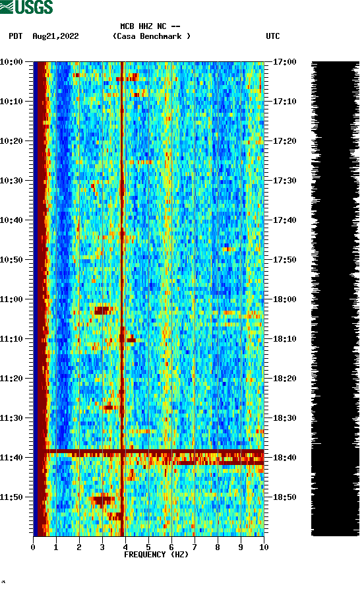364x589 pixels.
Task: Click the 2 Hz frequency tick label
Action: 79,547
